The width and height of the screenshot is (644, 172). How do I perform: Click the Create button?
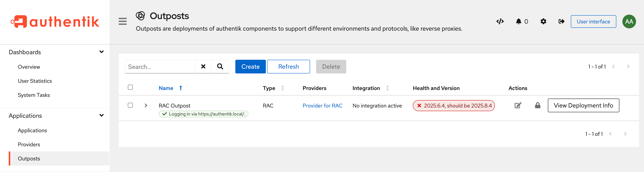point(250,66)
